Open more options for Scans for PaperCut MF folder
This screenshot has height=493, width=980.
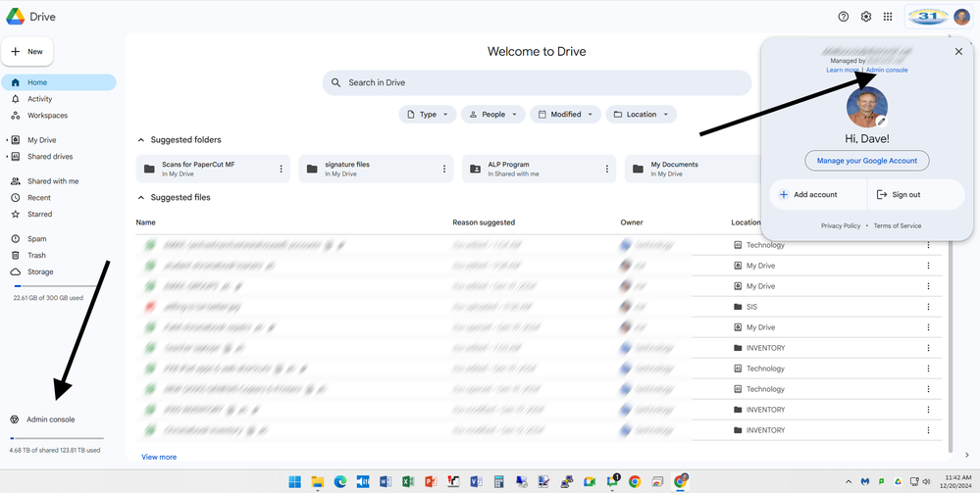point(282,169)
